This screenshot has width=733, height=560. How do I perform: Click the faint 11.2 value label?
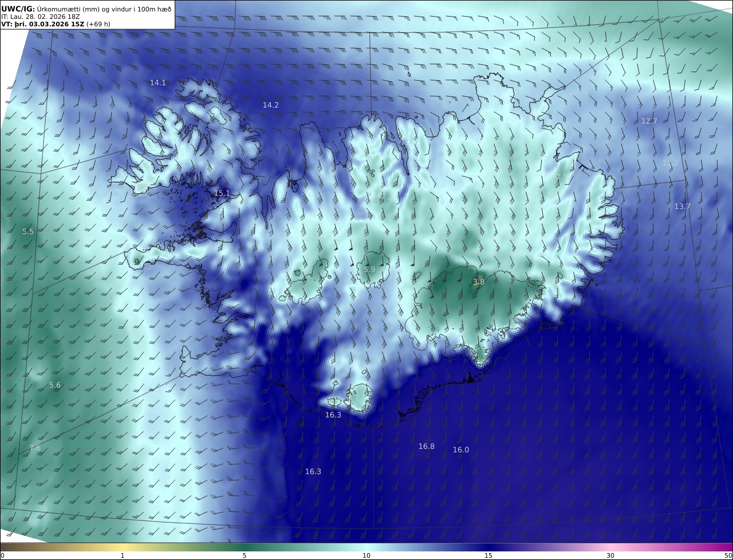(671, 163)
